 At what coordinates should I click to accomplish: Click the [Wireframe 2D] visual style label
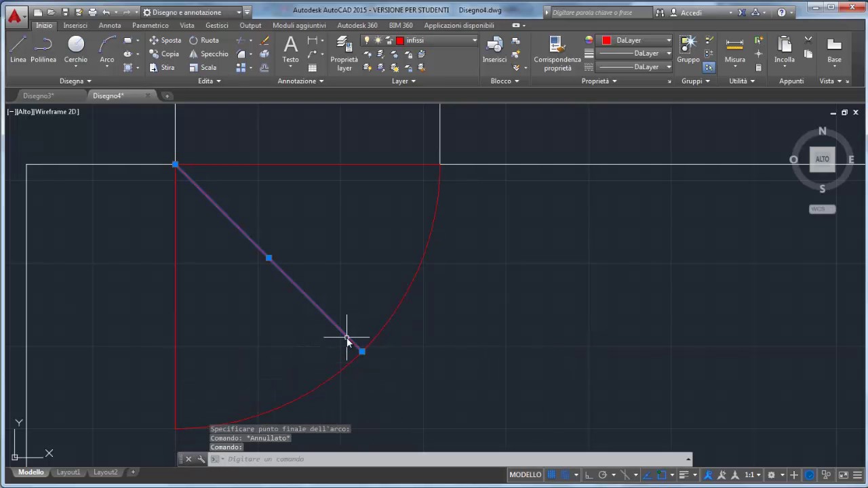(x=56, y=112)
